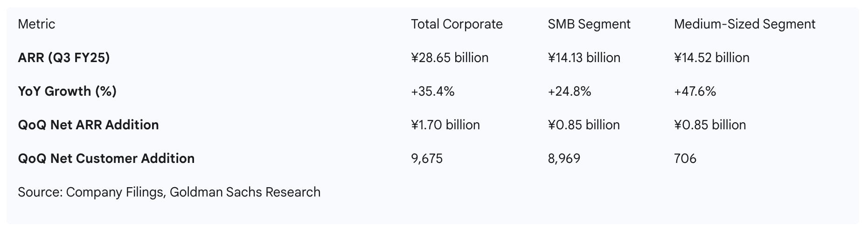Image resolution: width=868 pixels, height=232 pixels.
Task: Click the 8,969 SMB customer addition value
Action: click(x=564, y=159)
